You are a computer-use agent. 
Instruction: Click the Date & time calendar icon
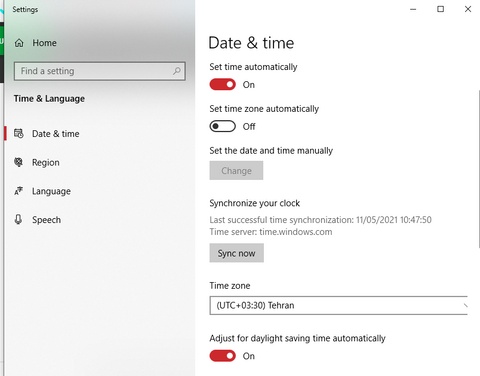(19, 134)
